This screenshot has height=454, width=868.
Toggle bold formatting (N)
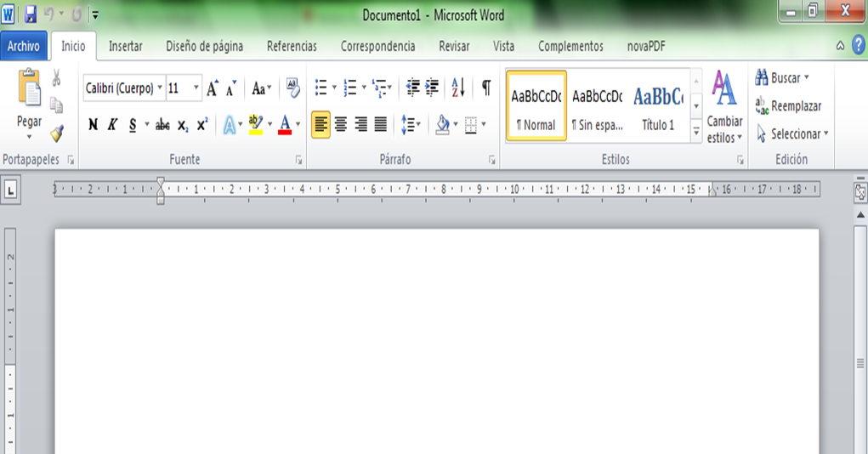pyautogui.click(x=93, y=126)
